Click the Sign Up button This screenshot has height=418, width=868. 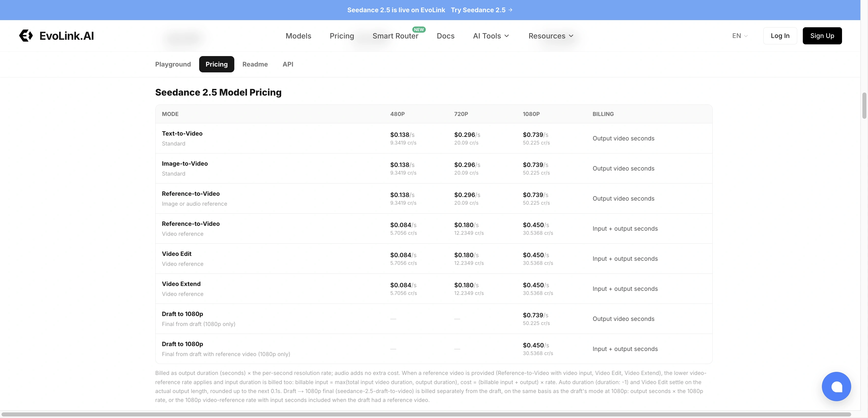[x=822, y=36]
